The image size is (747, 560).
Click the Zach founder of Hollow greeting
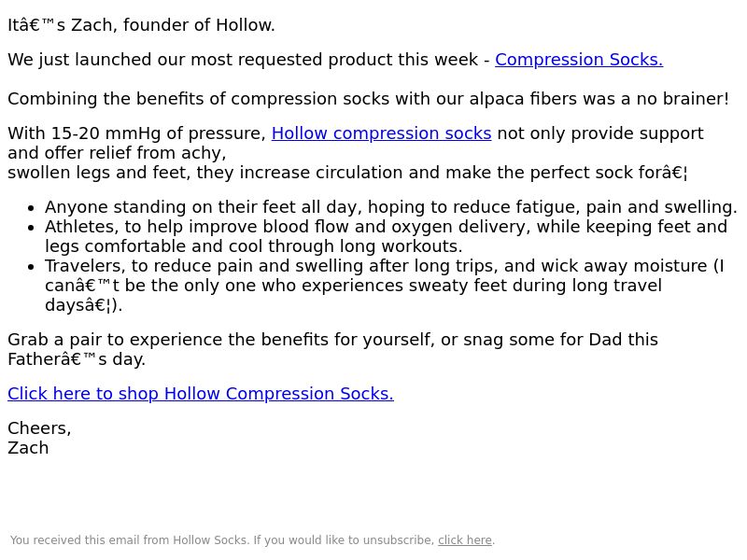click(142, 25)
